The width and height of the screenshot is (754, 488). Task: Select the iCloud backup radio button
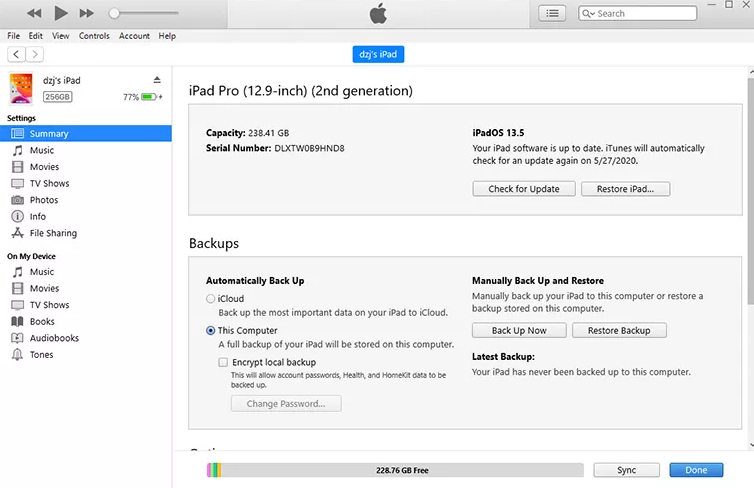[211, 299]
